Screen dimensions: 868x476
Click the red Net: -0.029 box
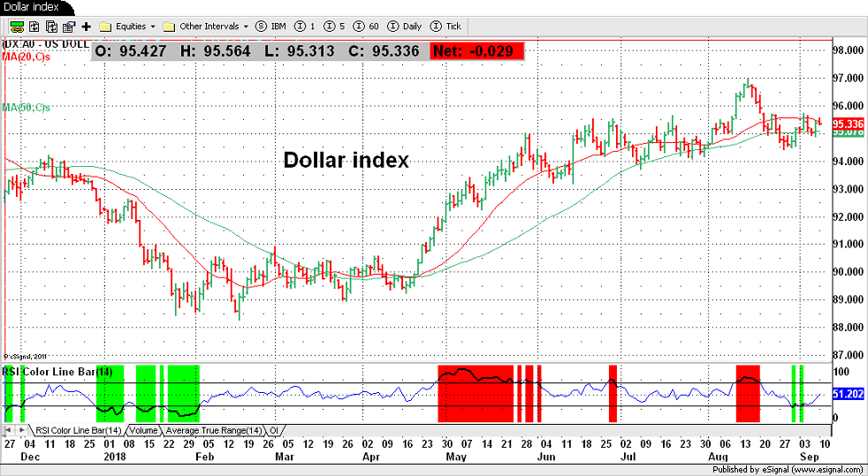tap(476, 51)
